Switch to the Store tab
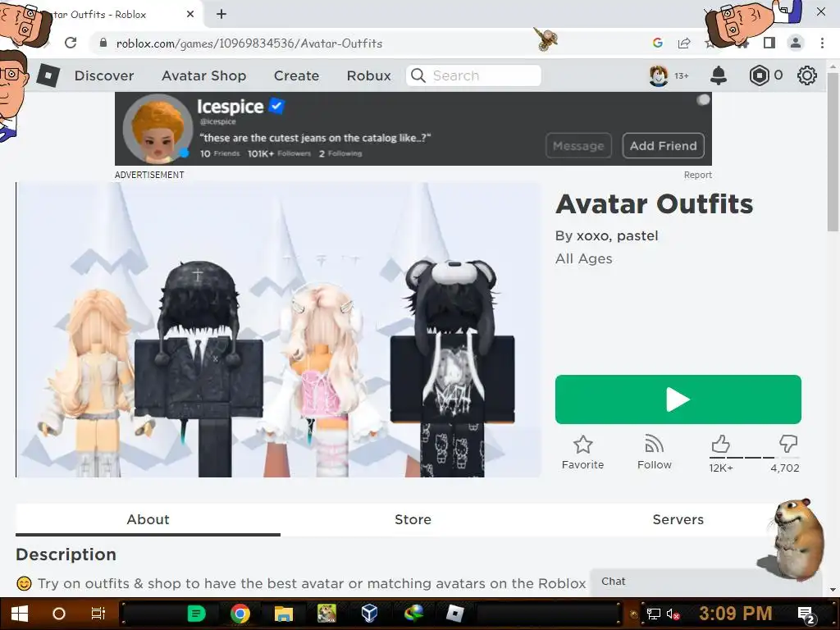Viewport: 840px width, 630px height. click(x=413, y=519)
